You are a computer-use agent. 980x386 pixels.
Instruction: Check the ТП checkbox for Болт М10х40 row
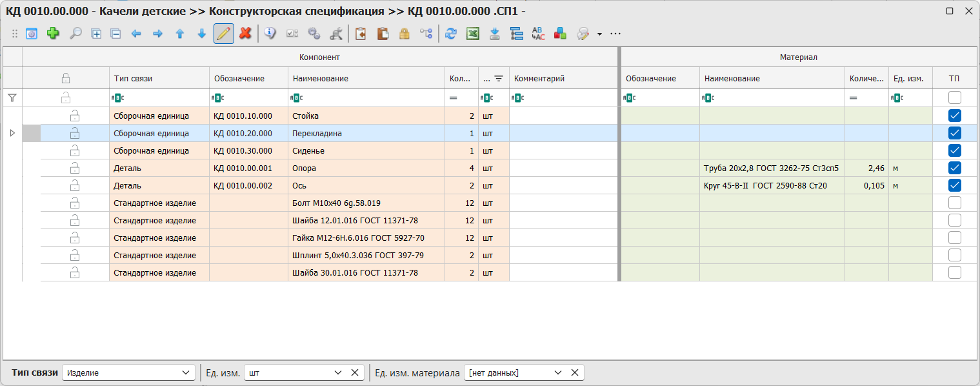pos(954,203)
